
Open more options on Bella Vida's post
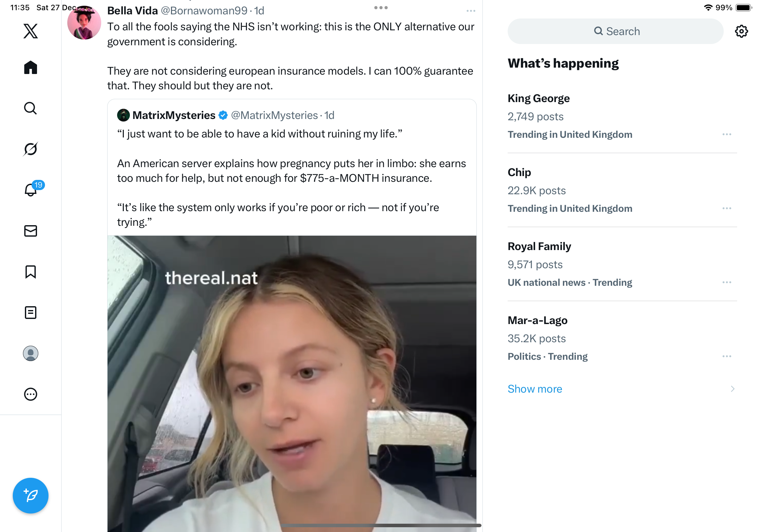[471, 11]
